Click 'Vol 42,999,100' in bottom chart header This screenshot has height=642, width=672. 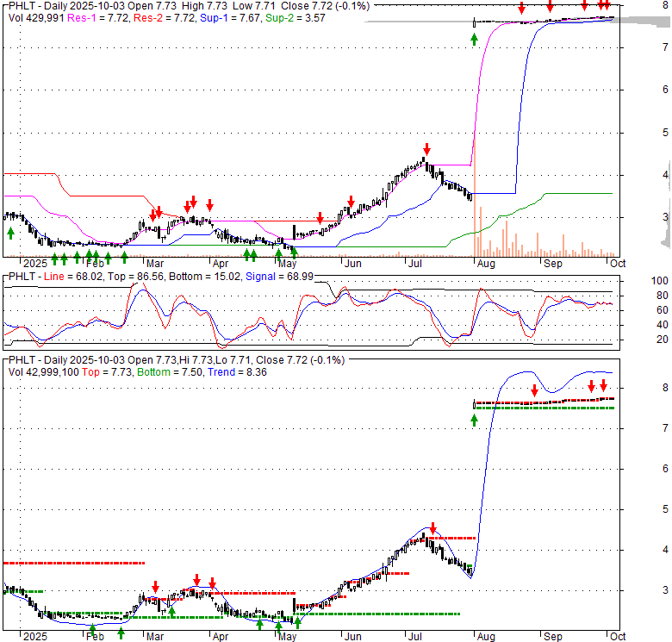[x=44, y=372]
